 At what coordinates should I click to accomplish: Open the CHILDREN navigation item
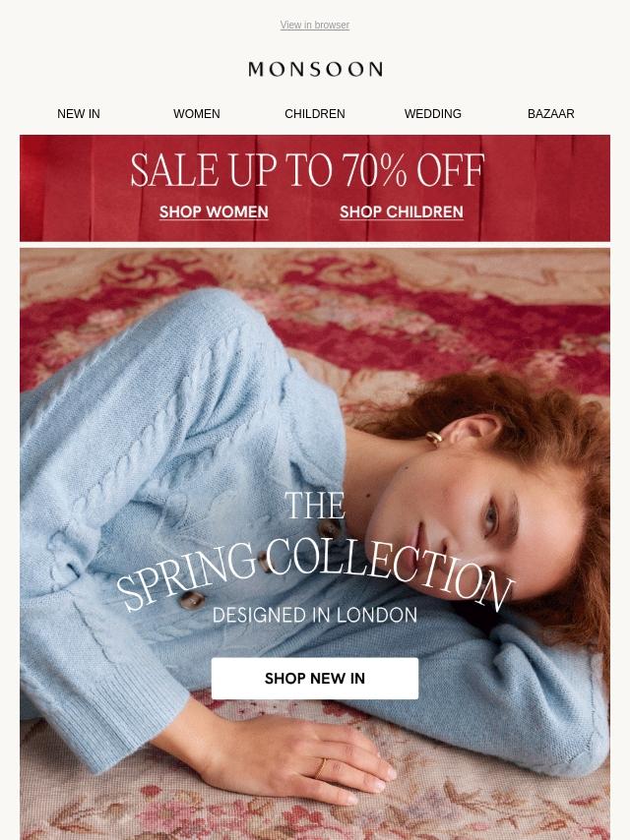pos(315,113)
